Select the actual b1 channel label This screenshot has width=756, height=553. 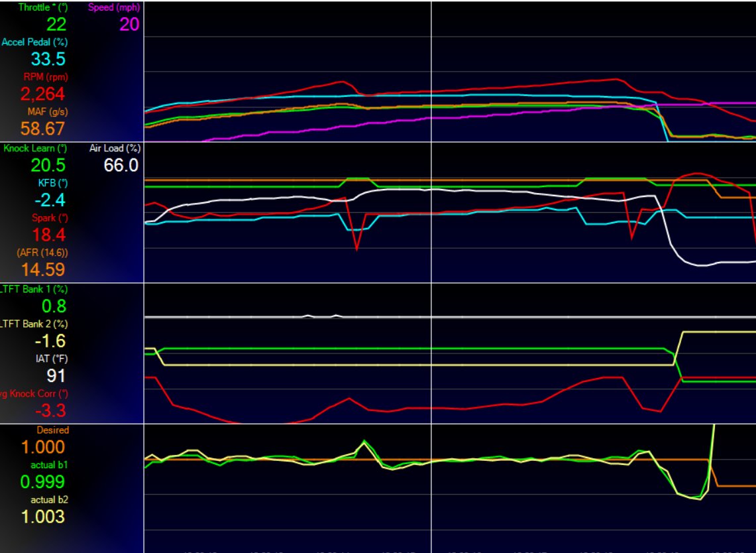click(49, 465)
